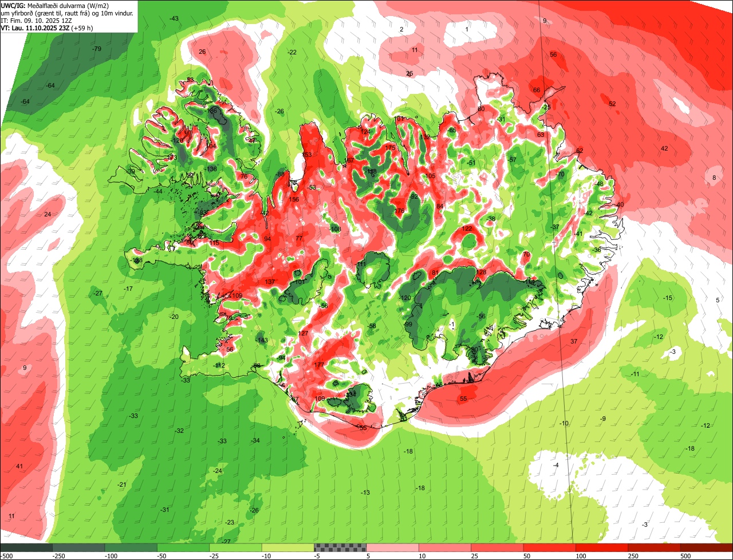Screen dimensions: 733x560
Task: Click the yellow-green -10 to -5 legend swatch
Action: tap(288, 547)
